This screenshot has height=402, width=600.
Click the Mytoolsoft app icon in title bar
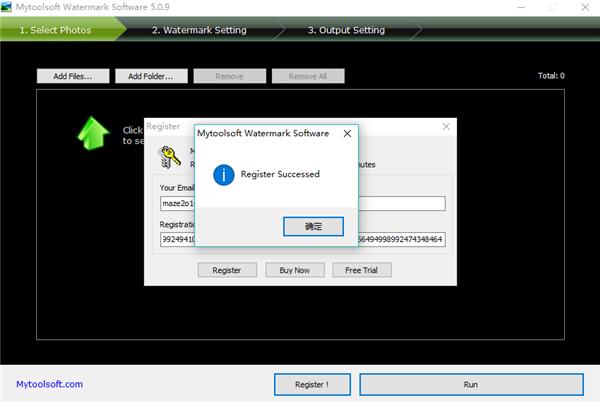coord(8,8)
